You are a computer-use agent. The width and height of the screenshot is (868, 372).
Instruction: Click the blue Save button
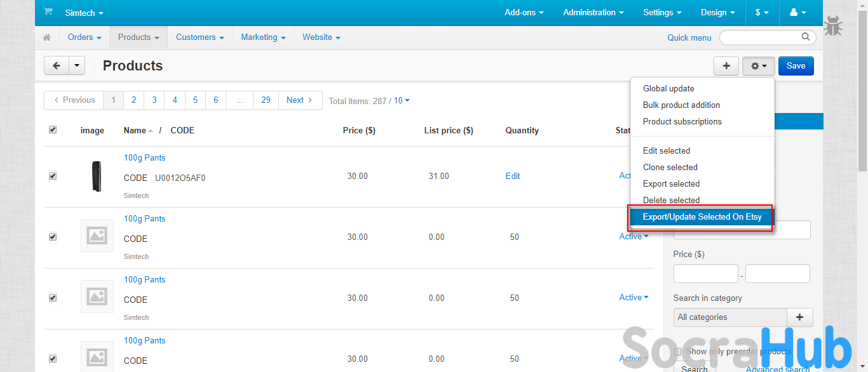point(796,65)
